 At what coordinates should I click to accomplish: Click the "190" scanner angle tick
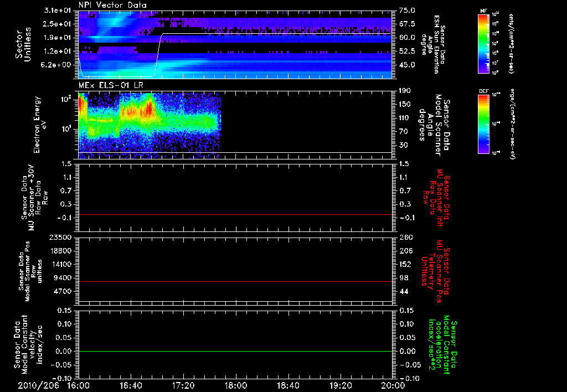(405, 91)
